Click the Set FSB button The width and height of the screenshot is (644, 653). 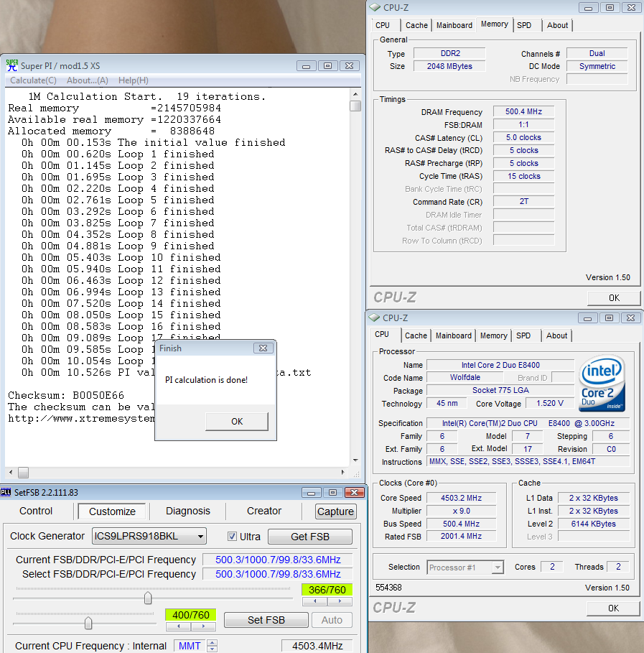266,620
